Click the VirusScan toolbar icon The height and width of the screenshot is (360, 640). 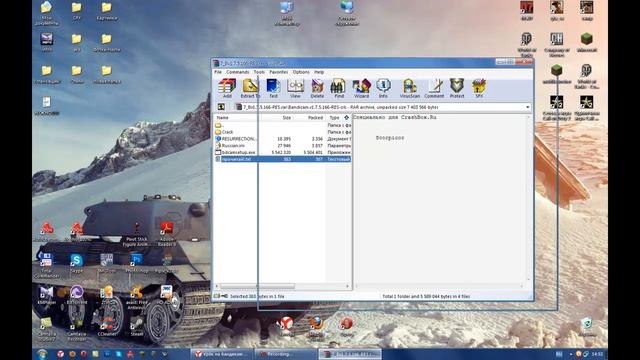click(410, 88)
